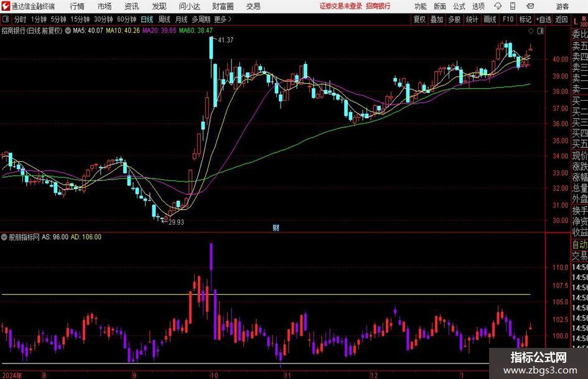Open the mail envelope icon
The image size is (588, 379).
click(x=530, y=6)
